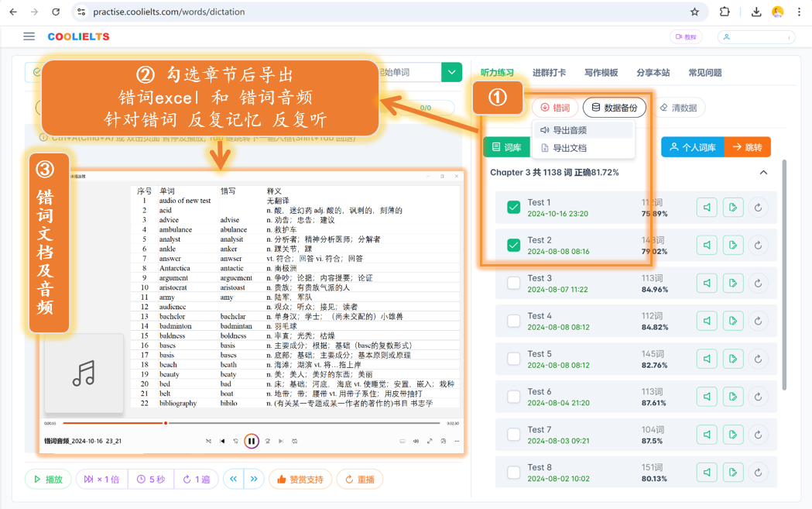The image size is (812, 509).
Task: Click the 个人词库 button
Action: pyautogui.click(x=692, y=147)
